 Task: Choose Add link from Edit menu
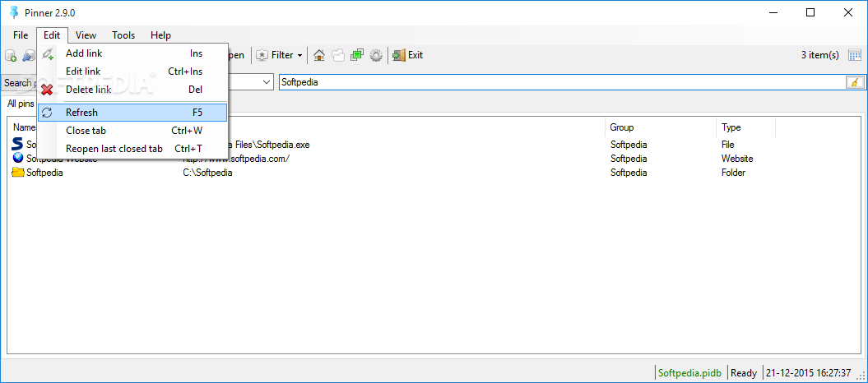pyautogui.click(x=132, y=53)
